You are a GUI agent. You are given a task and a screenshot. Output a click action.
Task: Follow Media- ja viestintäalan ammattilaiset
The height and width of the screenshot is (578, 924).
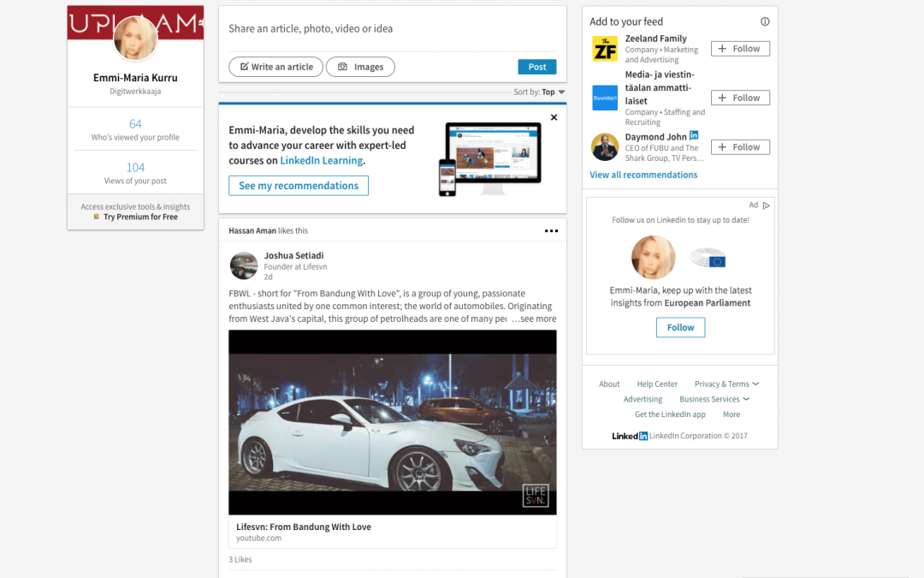click(740, 98)
